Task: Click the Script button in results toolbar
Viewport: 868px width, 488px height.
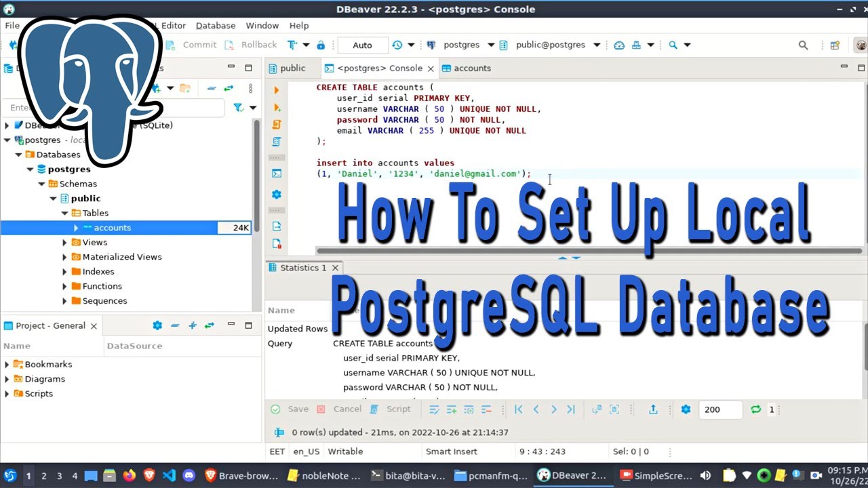Action: [391, 409]
